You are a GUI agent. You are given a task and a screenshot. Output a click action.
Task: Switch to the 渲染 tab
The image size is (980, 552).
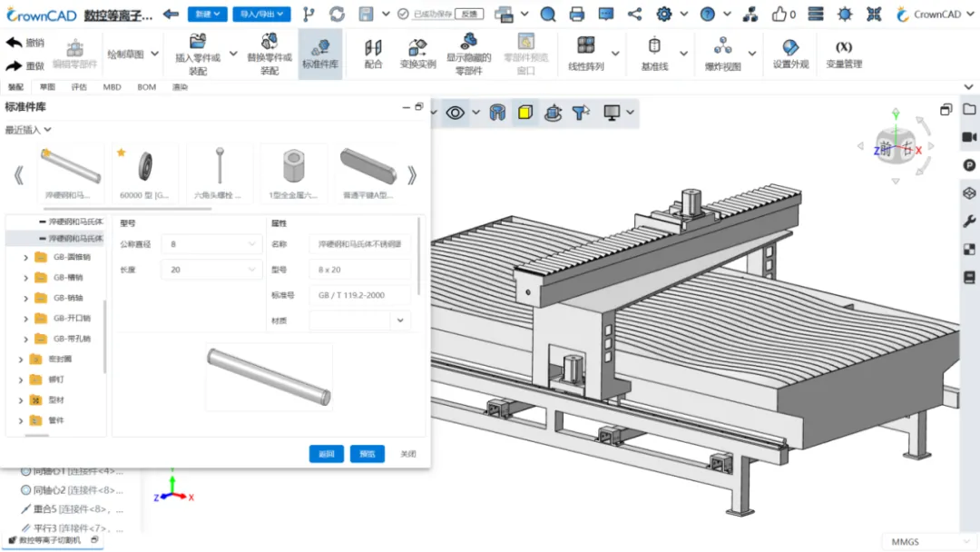(x=180, y=87)
